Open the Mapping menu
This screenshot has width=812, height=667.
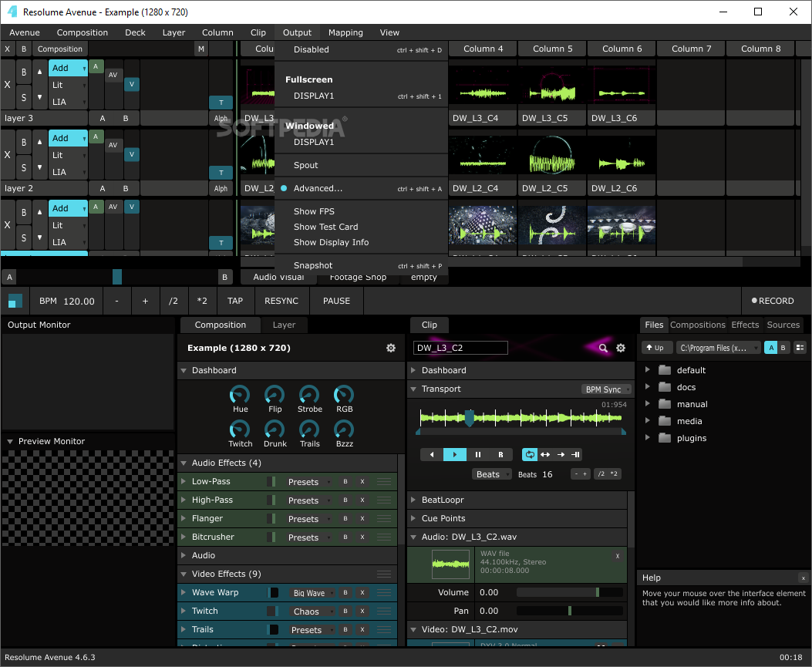tap(345, 32)
